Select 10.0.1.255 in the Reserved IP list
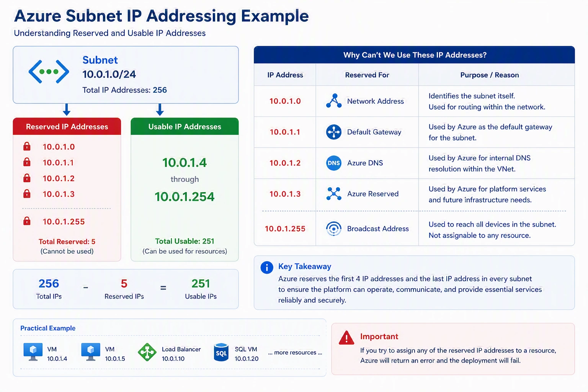 click(64, 222)
